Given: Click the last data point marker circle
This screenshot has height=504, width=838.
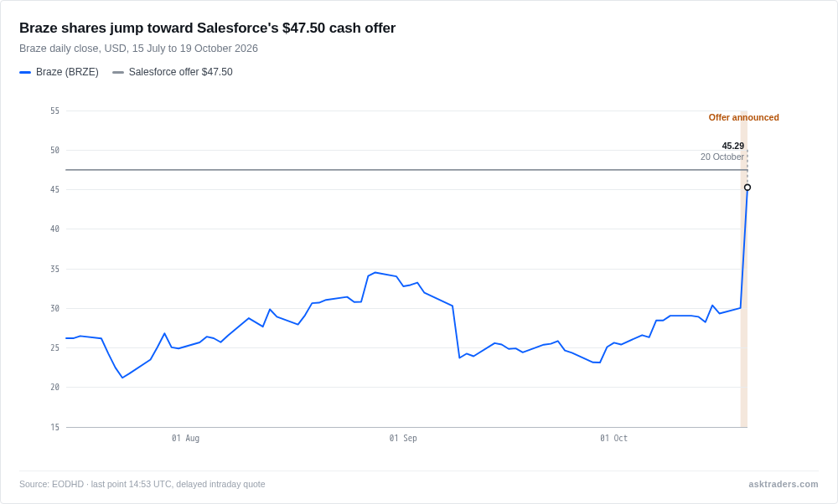Looking at the screenshot, I should tap(747, 188).
